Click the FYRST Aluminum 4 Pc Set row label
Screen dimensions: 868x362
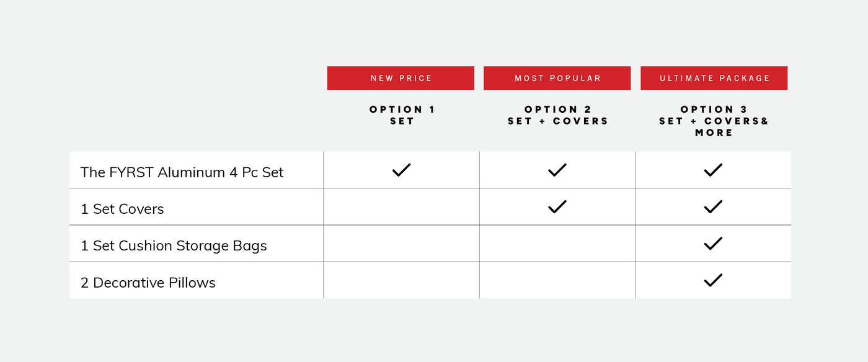point(182,172)
